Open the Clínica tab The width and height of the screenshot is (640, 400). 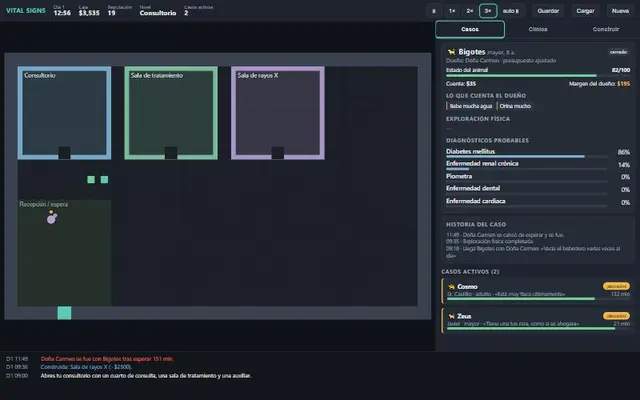(538, 29)
